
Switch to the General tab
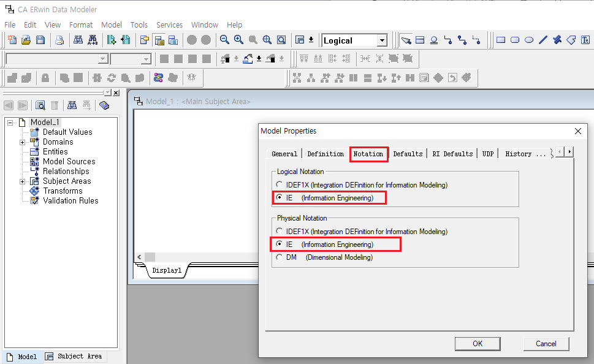click(x=284, y=154)
